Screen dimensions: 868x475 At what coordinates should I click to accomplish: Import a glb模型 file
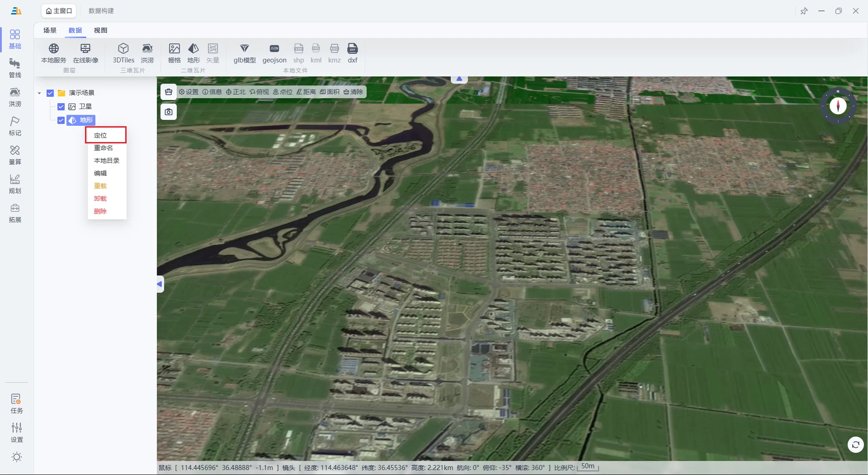coord(245,53)
